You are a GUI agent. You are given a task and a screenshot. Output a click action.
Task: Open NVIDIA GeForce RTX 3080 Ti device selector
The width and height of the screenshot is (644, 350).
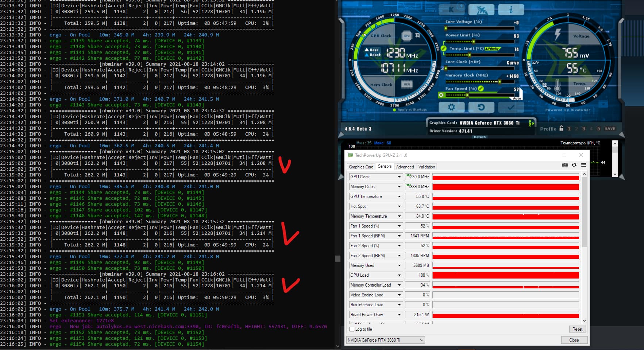coord(385,340)
